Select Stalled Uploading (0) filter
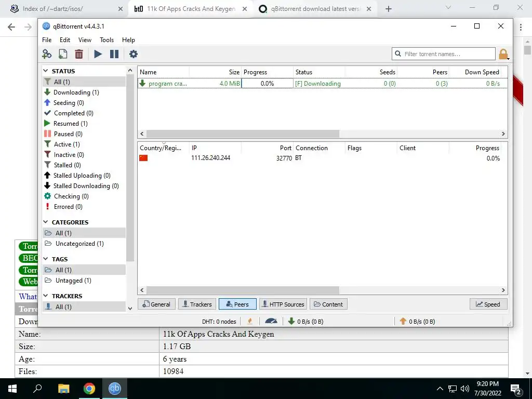Screen dimensions: 532x399 coord(84,176)
